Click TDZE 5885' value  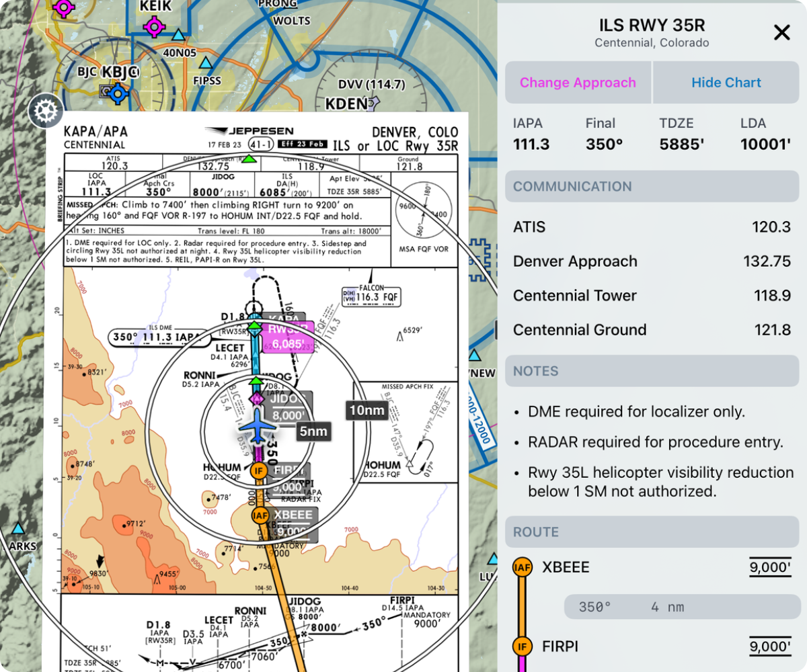683,144
